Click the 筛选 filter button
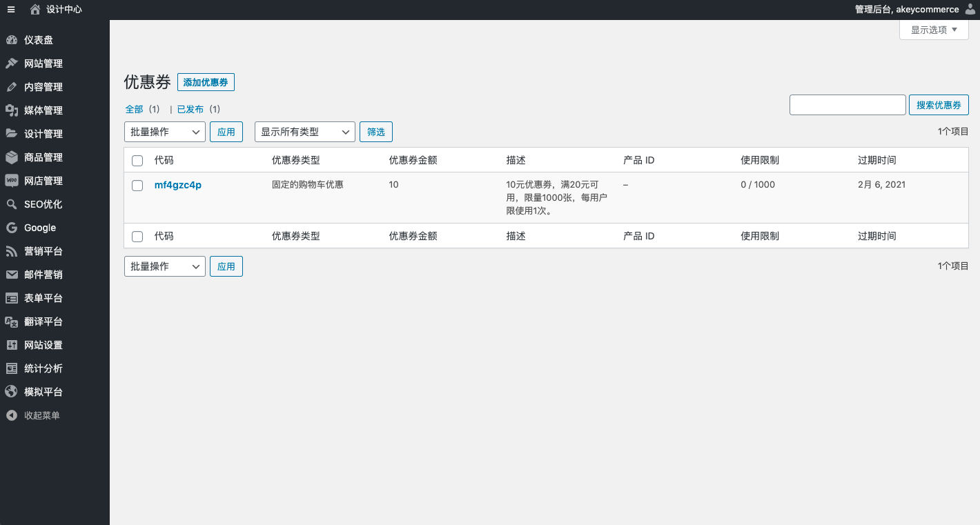980x525 pixels. (376, 132)
